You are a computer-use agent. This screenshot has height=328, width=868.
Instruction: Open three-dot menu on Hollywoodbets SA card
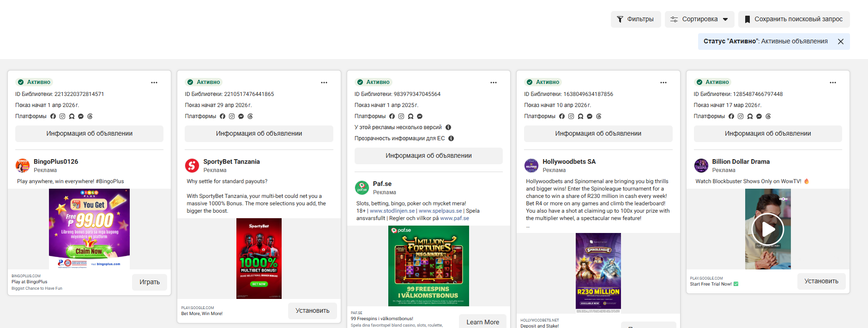pos(663,83)
